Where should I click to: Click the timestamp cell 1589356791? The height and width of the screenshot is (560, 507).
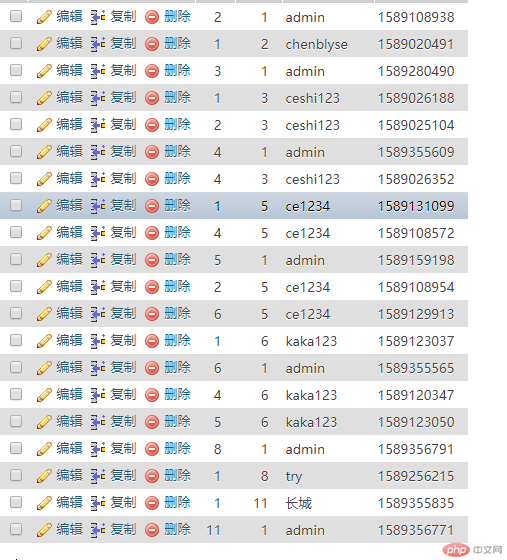coord(416,449)
